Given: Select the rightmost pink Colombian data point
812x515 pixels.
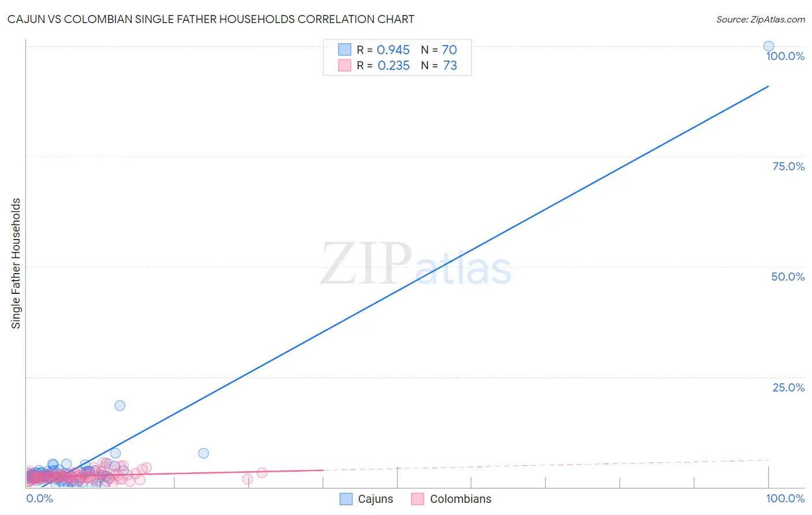Looking at the screenshot, I should (x=262, y=473).
